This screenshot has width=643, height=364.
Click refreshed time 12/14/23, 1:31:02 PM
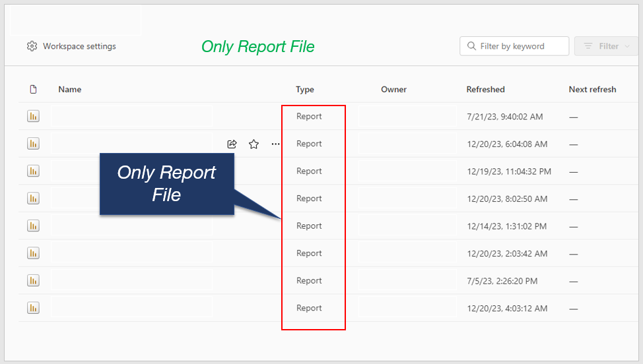tap(506, 226)
